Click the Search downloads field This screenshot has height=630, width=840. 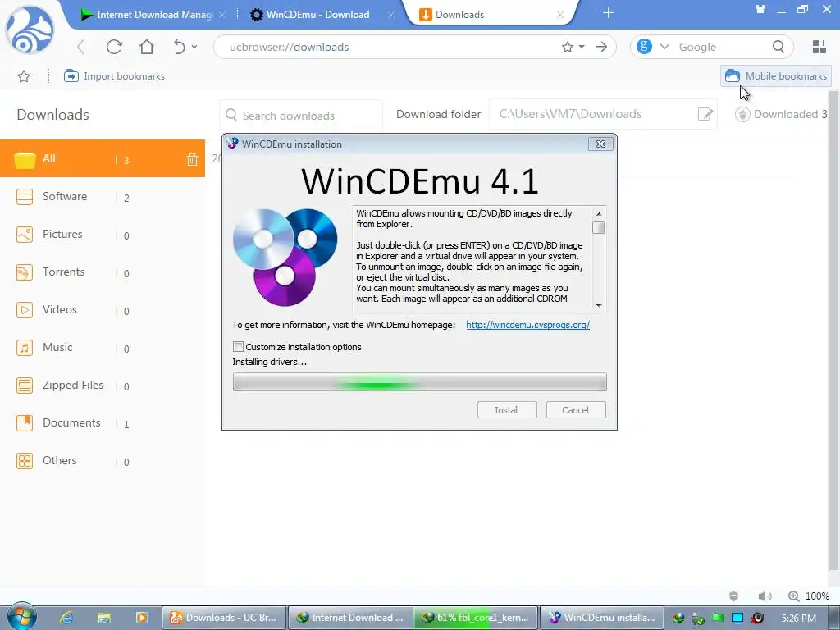[301, 115]
